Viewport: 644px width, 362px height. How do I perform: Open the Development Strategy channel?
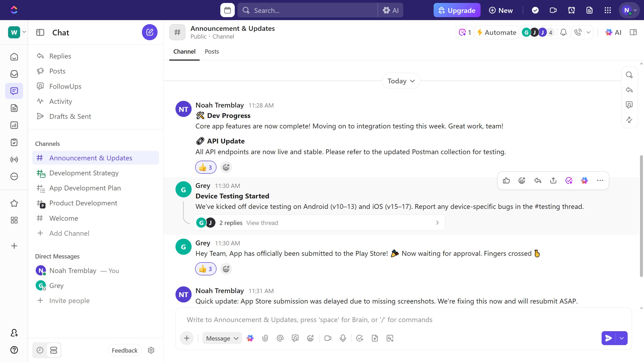coord(84,173)
